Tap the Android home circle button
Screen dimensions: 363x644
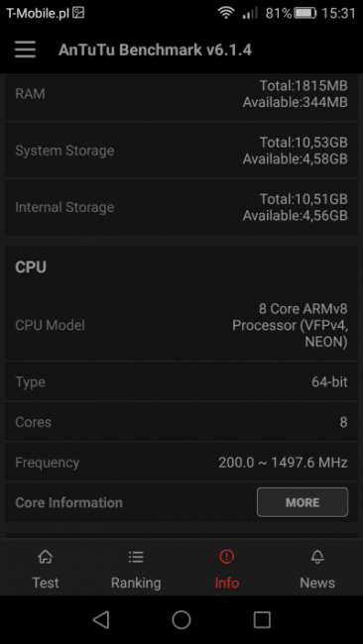click(181, 619)
